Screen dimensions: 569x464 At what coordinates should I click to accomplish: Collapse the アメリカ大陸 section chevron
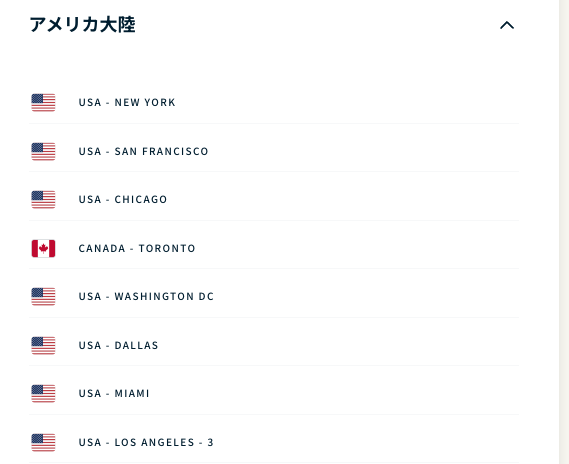[507, 25]
